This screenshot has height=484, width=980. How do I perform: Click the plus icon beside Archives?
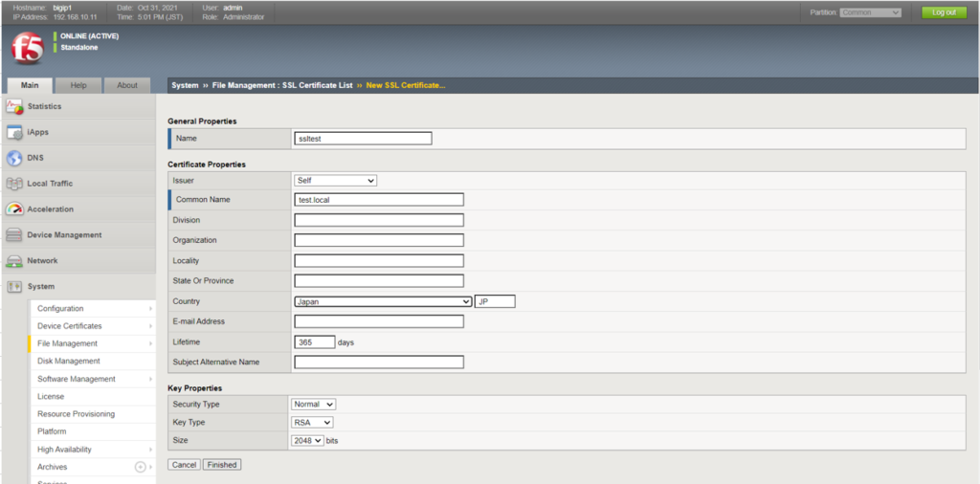click(x=141, y=467)
